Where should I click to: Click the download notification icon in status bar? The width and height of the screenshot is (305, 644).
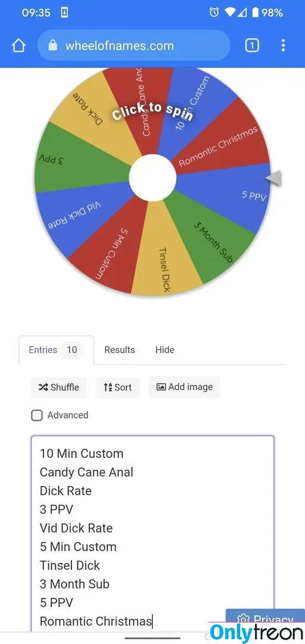(64, 13)
